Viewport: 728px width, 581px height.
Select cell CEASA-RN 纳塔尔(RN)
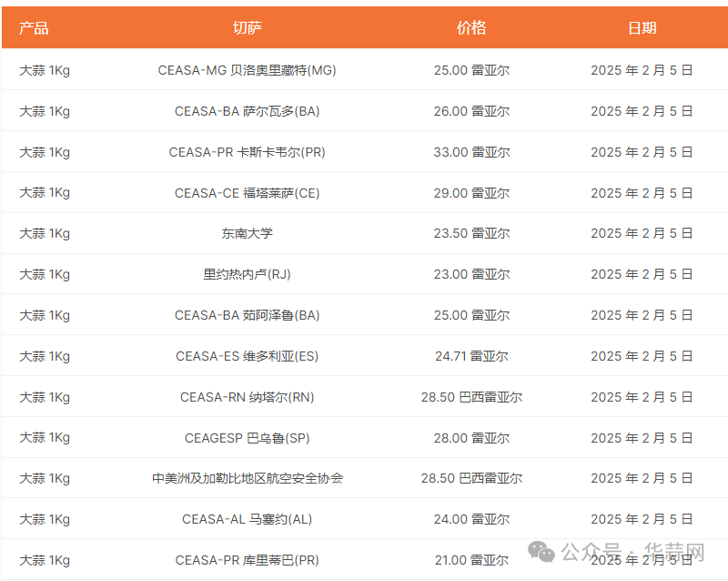click(x=247, y=397)
